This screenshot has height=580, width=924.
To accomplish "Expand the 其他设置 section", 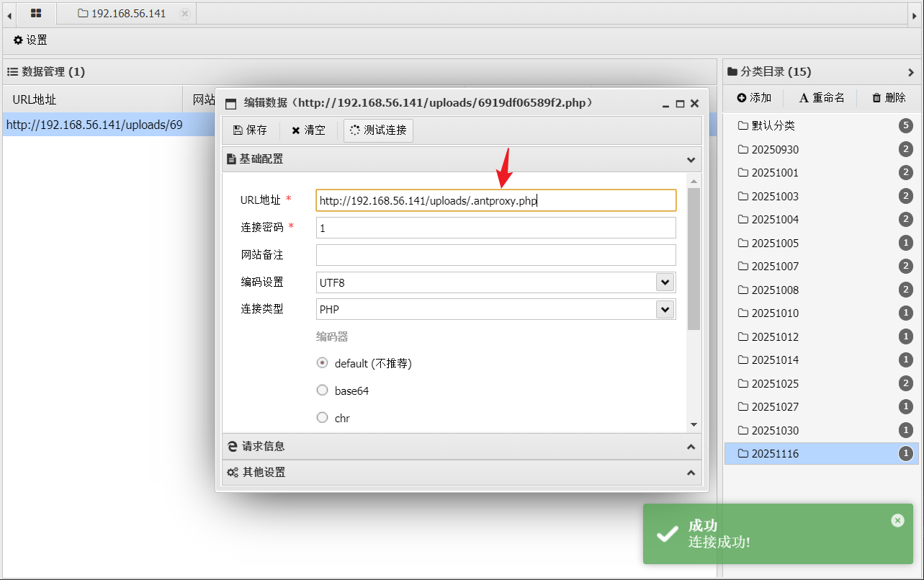I will 461,473.
